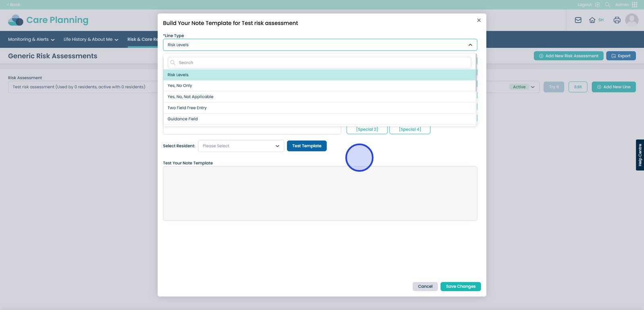Save Changes to the note template
Viewport: 644px width, 310px height.
point(460,287)
